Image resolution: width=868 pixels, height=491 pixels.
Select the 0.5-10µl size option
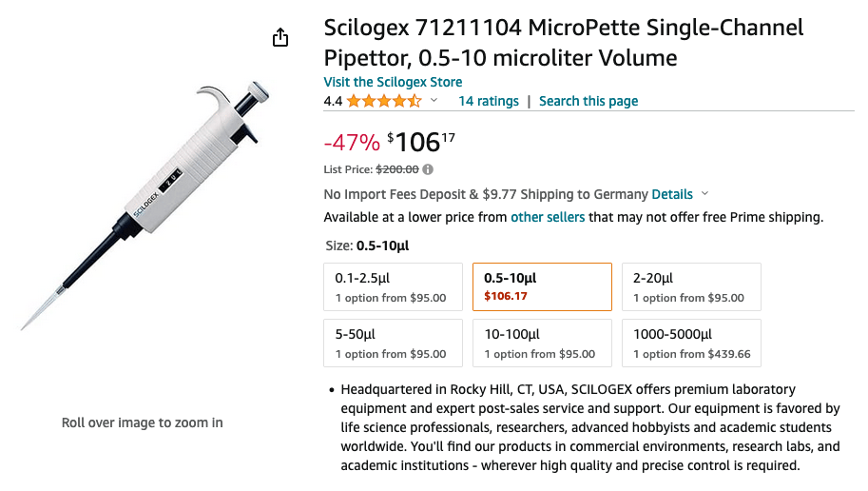pyautogui.click(x=542, y=286)
